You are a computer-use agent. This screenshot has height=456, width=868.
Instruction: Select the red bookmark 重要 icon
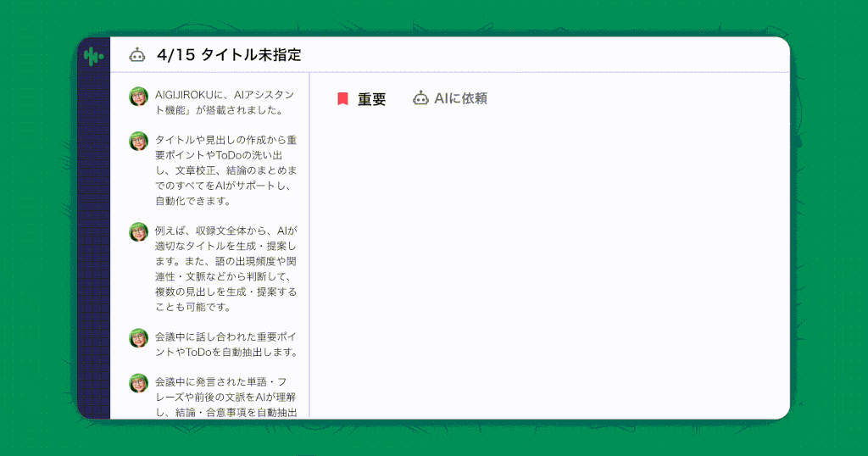click(x=342, y=98)
